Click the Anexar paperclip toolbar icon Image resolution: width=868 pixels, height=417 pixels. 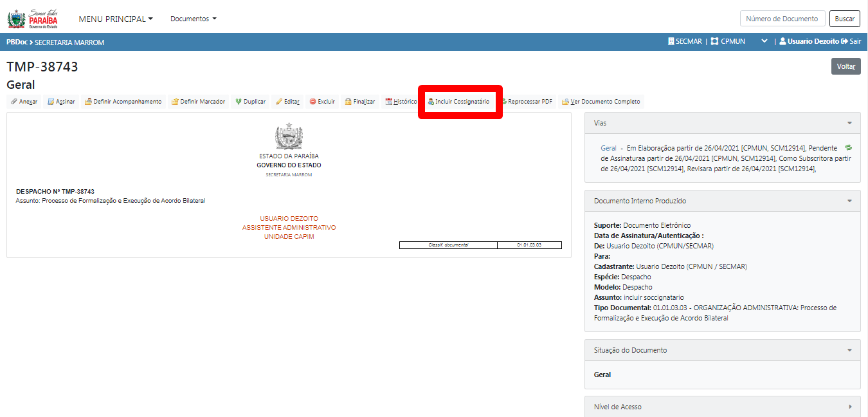(x=14, y=102)
